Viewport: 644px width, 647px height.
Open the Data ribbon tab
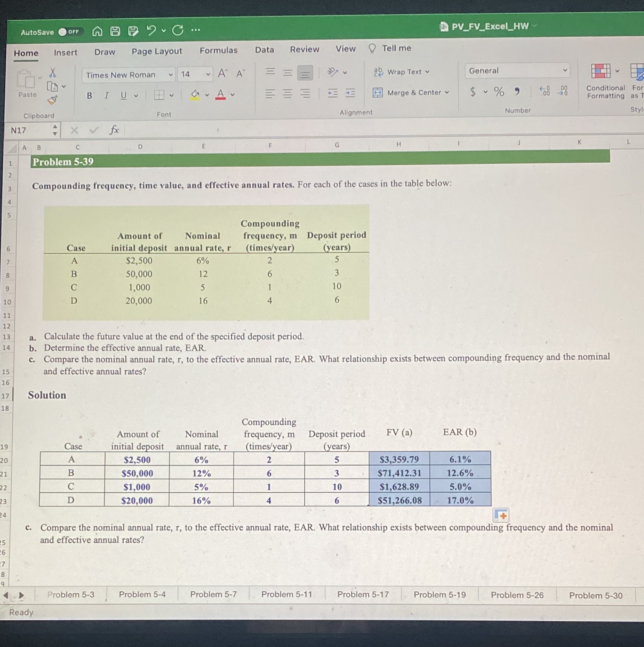click(x=265, y=50)
